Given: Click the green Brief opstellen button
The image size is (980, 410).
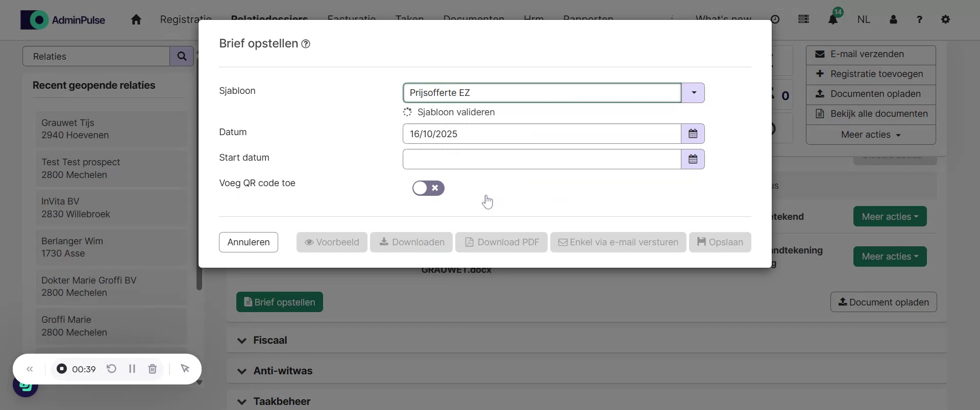Looking at the screenshot, I should click(x=280, y=302).
